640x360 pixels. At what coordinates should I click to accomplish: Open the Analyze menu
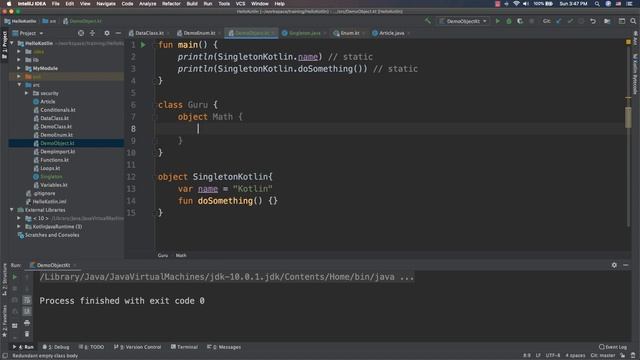[147, 4]
